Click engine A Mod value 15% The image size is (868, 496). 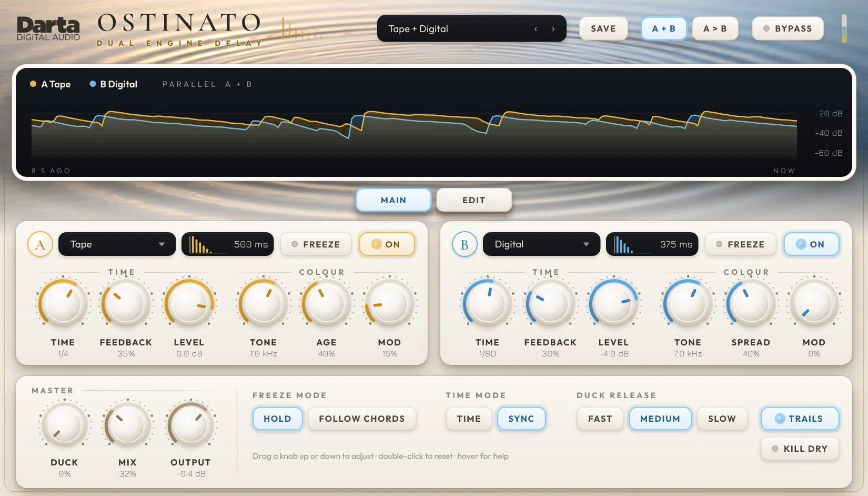(390, 354)
